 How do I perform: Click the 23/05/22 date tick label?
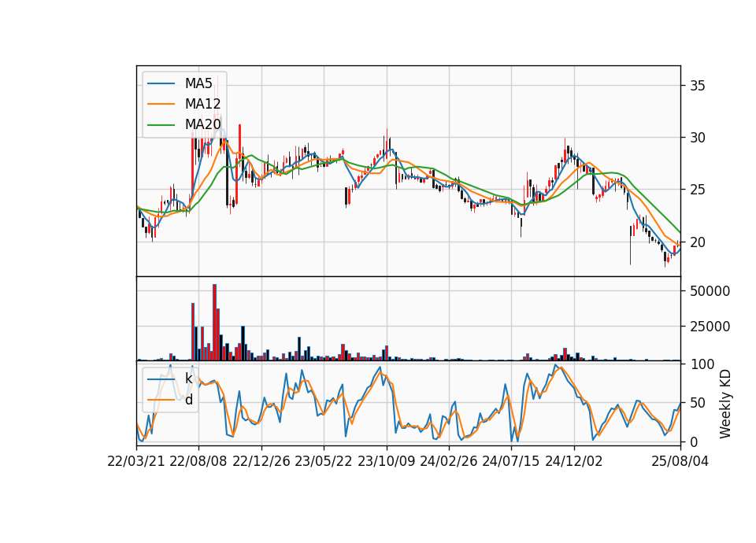(324, 461)
